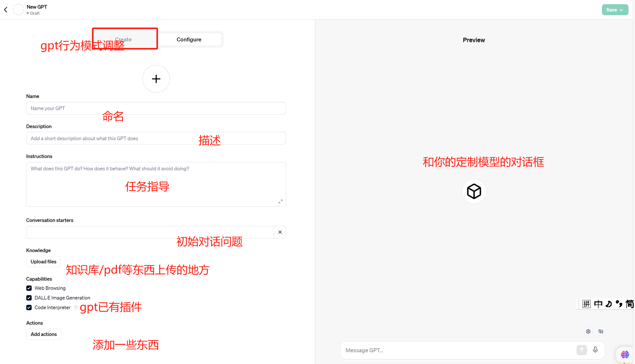The width and height of the screenshot is (635, 364).
Task: Toggle IME half-moon full-width icon
Action: coord(609,304)
